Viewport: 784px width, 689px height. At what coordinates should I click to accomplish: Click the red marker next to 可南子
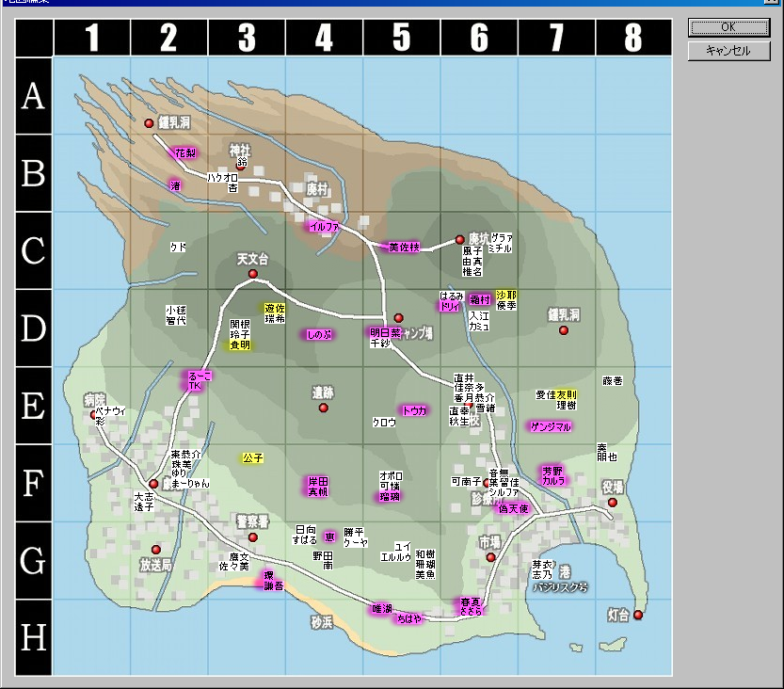point(486,484)
